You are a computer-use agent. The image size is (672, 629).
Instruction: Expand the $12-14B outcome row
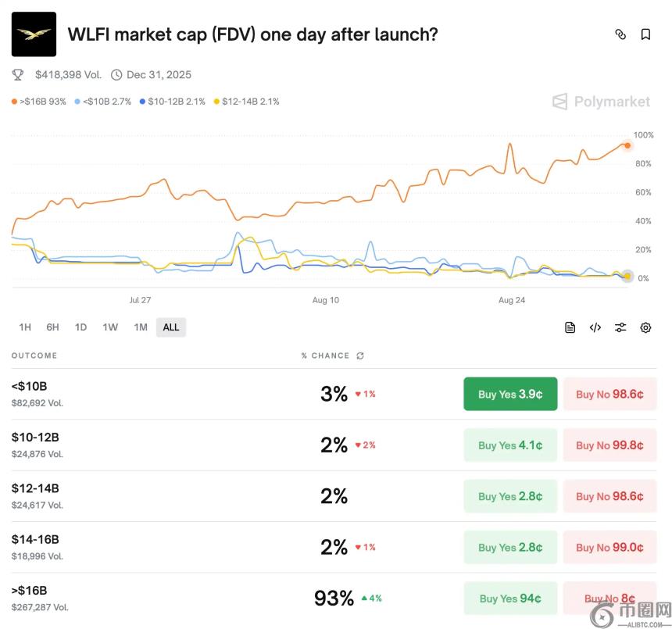156,496
